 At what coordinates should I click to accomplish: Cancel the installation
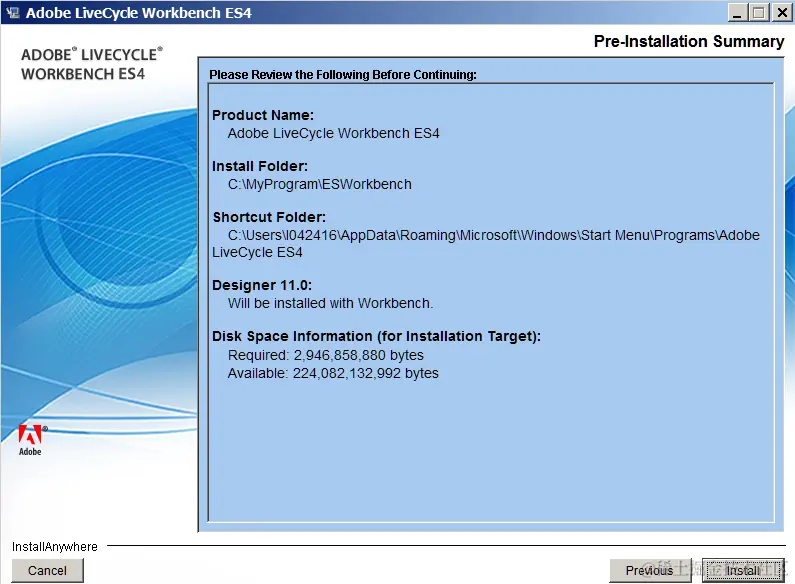tap(47, 570)
